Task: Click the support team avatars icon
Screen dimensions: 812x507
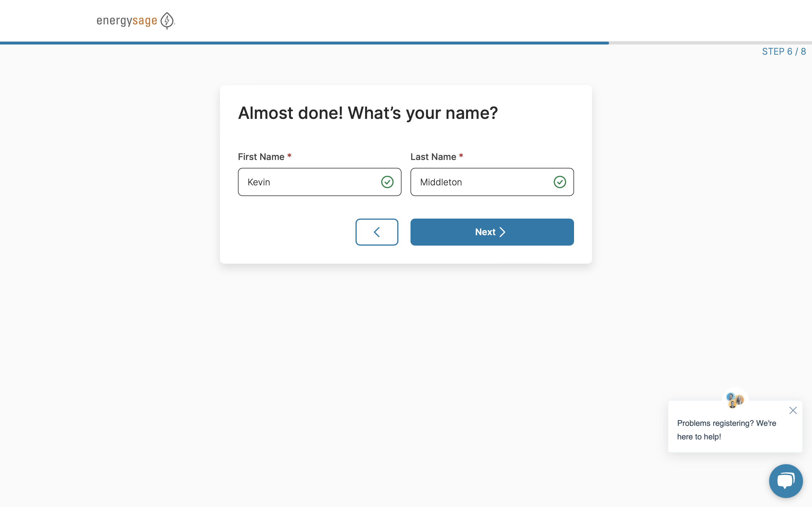Action: [735, 400]
